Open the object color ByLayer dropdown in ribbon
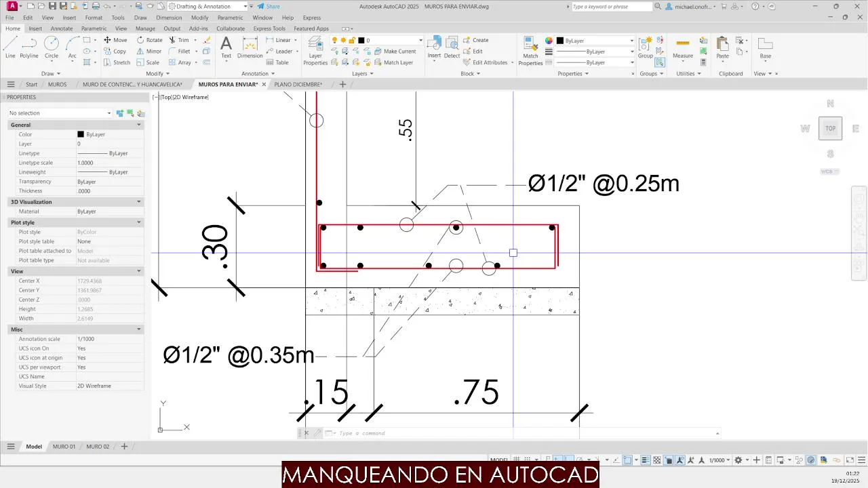This screenshot has height=488, width=868. point(595,41)
